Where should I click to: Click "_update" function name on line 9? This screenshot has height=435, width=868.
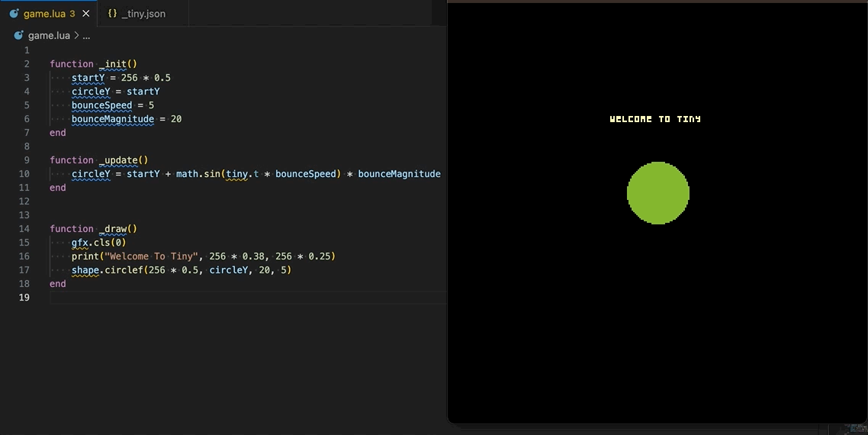[x=118, y=160]
